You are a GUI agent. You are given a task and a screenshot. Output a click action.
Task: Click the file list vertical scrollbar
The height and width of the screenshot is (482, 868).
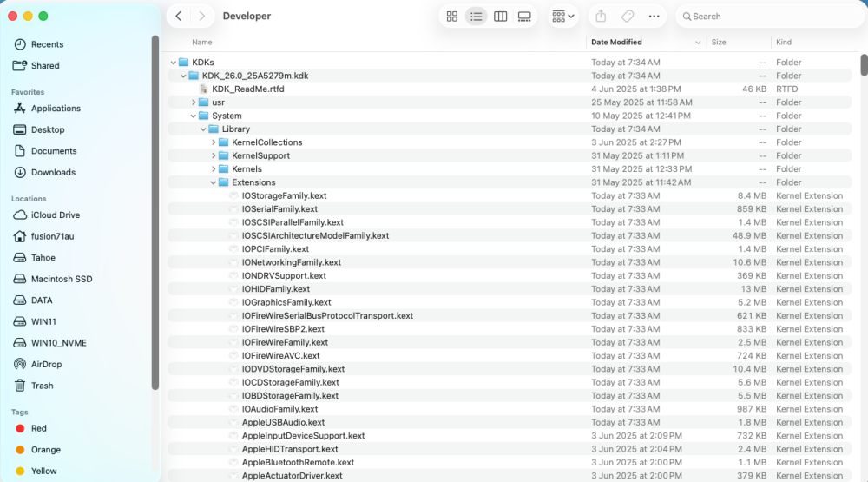tap(865, 65)
